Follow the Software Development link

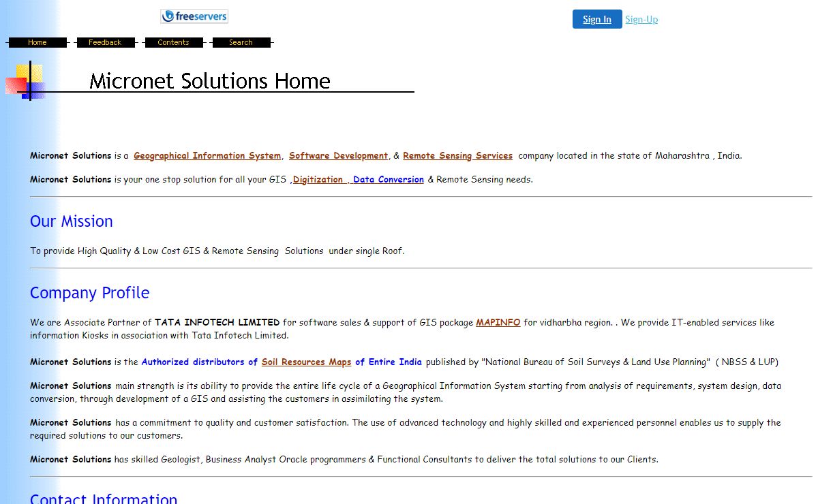pos(338,156)
